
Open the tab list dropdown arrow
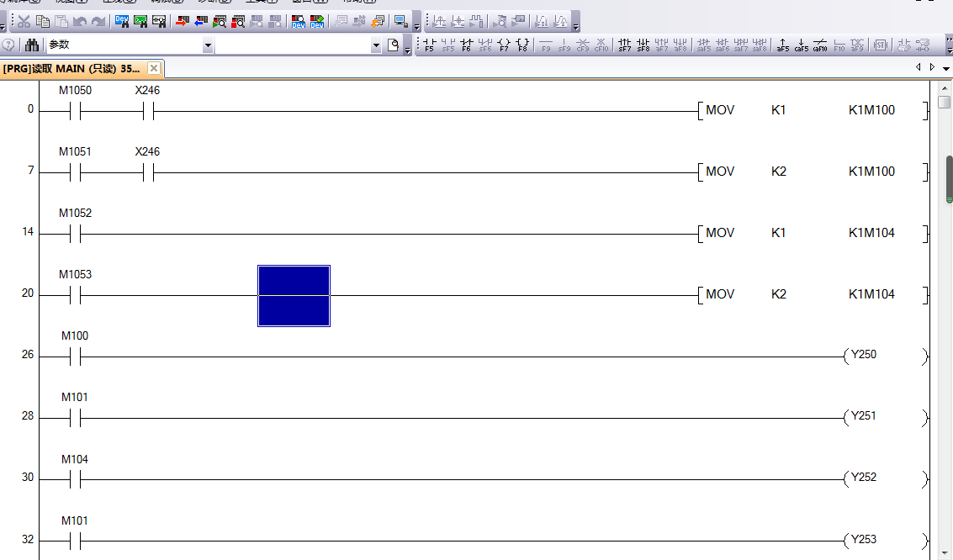(x=945, y=67)
